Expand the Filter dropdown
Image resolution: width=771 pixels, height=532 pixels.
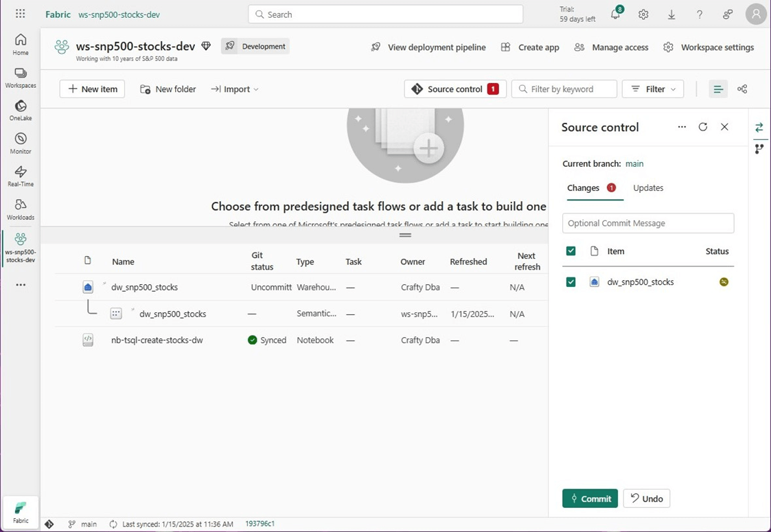pyautogui.click(x=653, y=89)
